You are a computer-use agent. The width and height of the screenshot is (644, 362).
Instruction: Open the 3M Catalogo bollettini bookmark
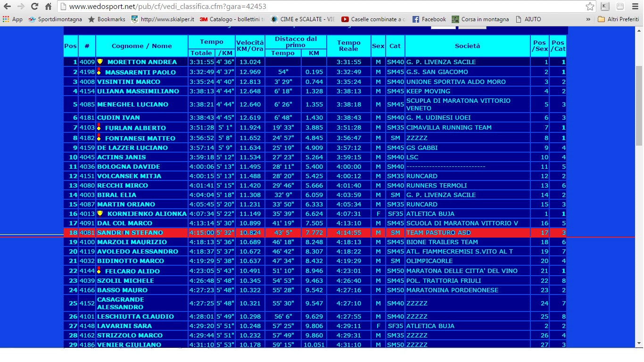click(x=232, y=19)
